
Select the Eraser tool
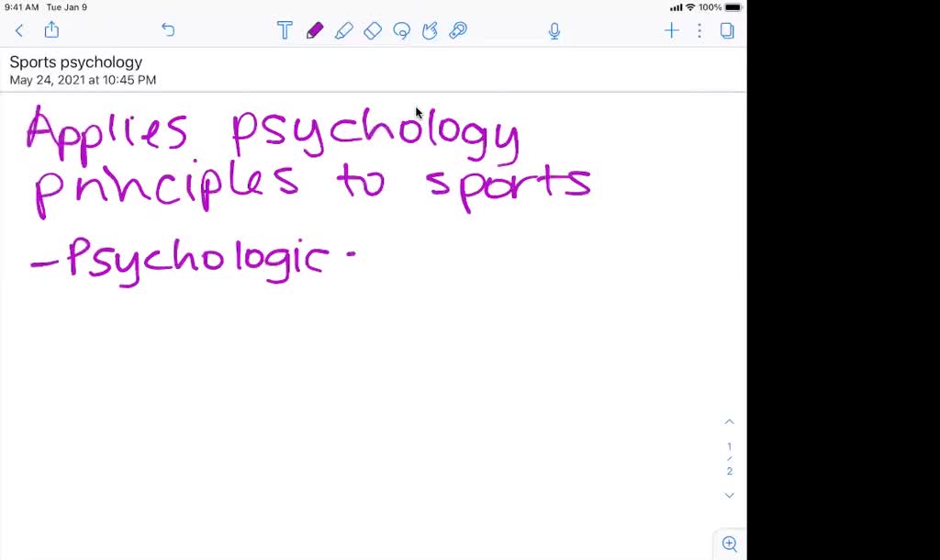(373, 30)
